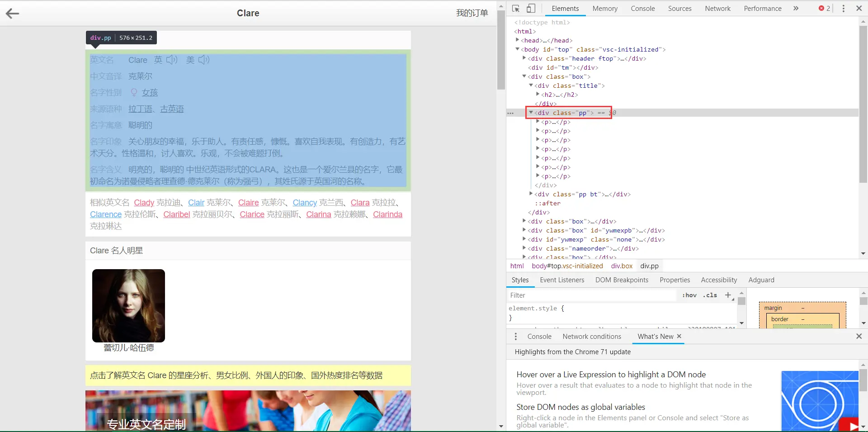This screenshot has width=868, height=432.
Task: Open the Properties pane tab
Action: click(675, 280)
